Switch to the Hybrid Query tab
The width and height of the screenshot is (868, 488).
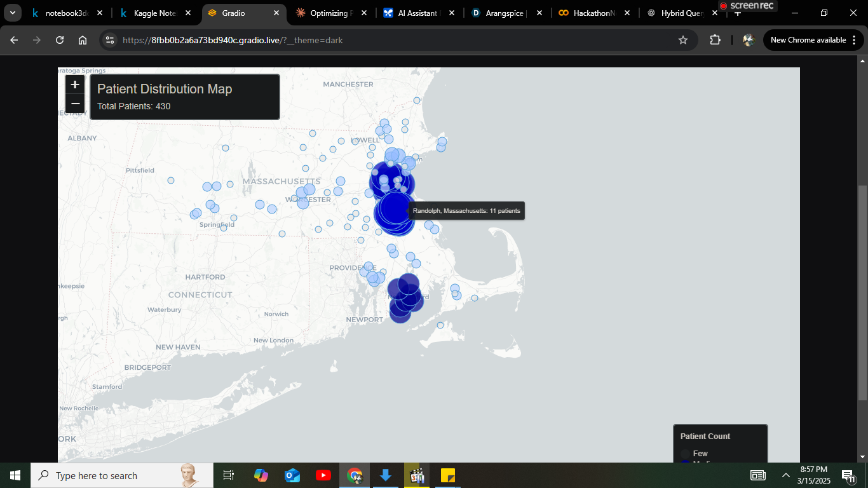tap(681, 13)
